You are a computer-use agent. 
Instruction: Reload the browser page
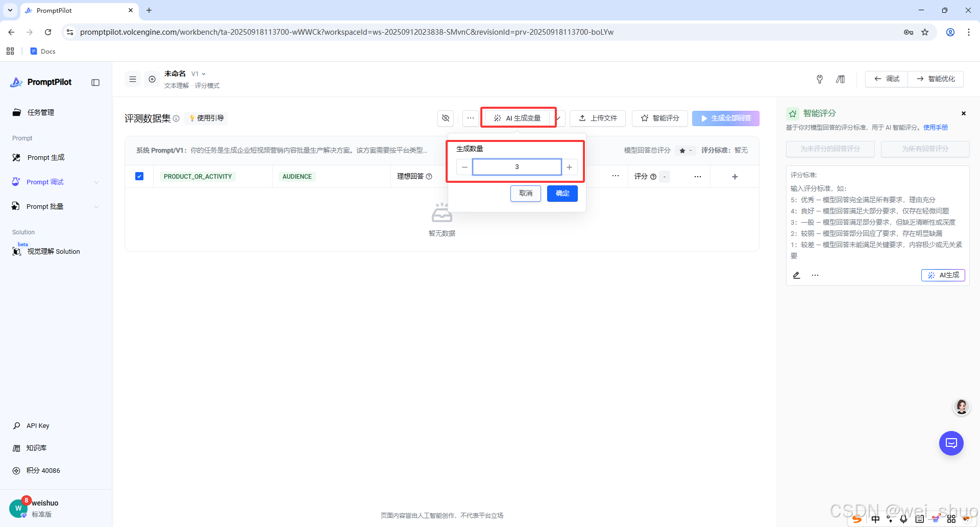coord(48,32)
